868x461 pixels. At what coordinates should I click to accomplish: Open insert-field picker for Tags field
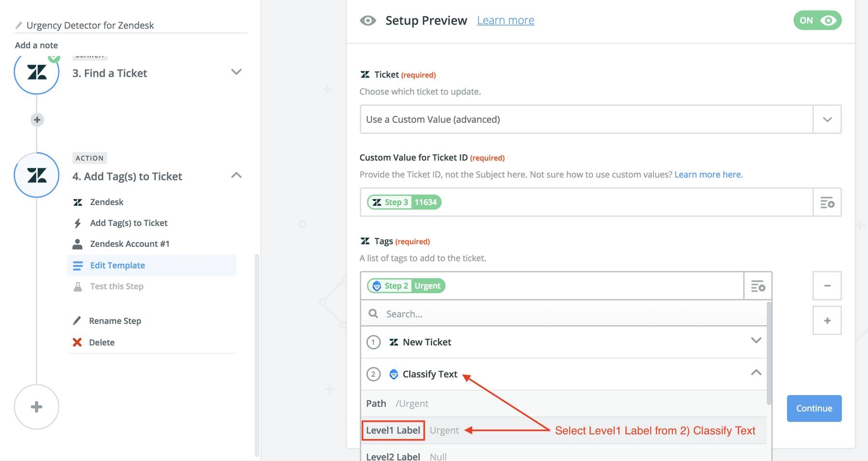click(x=758, y=286)
